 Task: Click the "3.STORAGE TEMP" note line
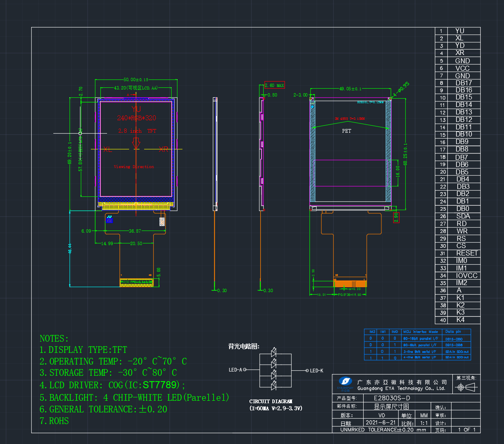(108, 372)
